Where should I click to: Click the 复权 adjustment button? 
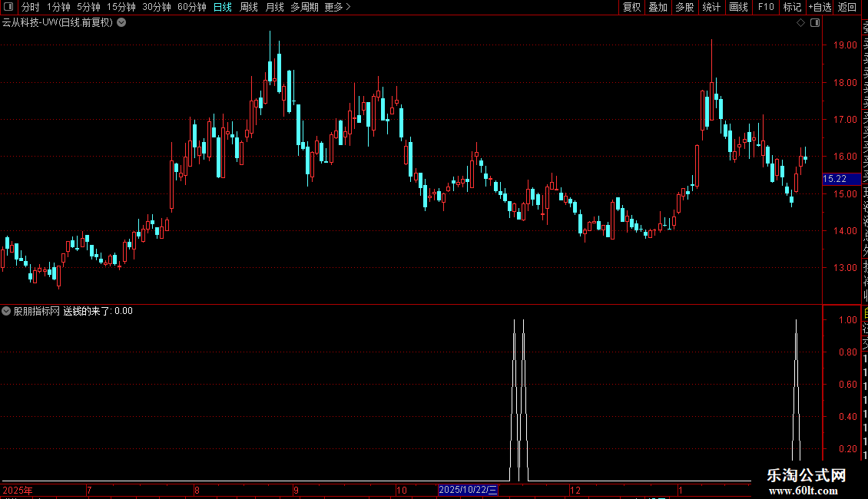pyautogui.click(x=631, y=7)
